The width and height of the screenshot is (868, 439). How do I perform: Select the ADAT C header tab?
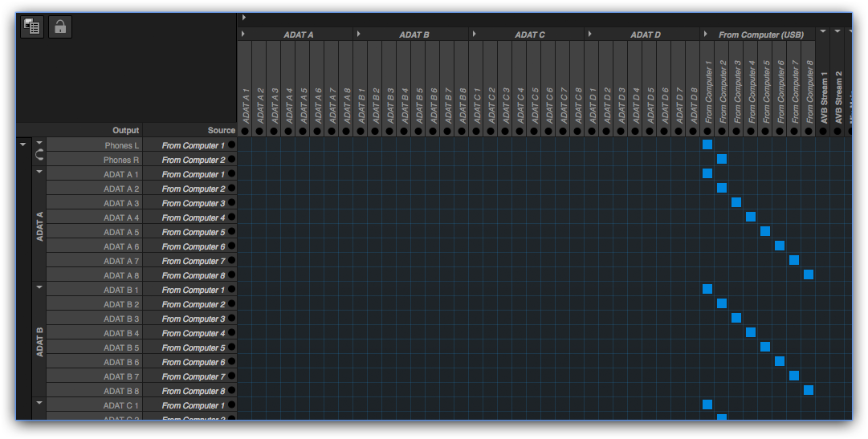click(530, 35)
